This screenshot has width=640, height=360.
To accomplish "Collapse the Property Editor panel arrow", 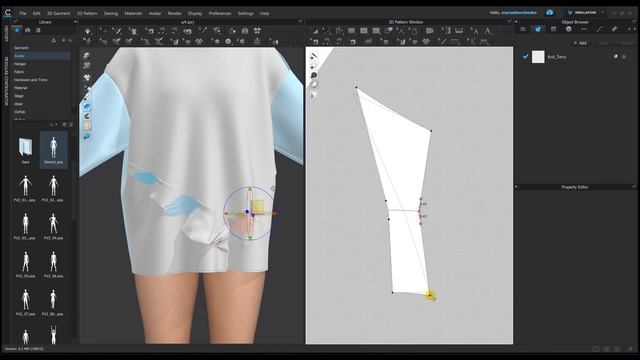I will (516, 187).
